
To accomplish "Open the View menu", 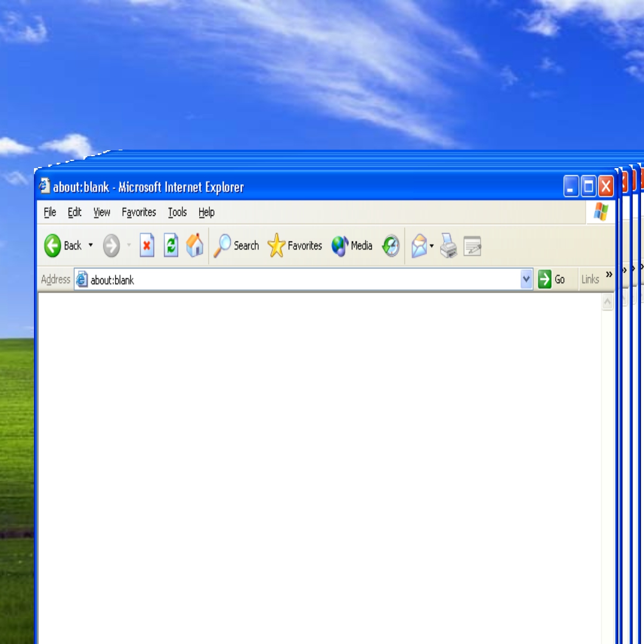I will 101,212.
